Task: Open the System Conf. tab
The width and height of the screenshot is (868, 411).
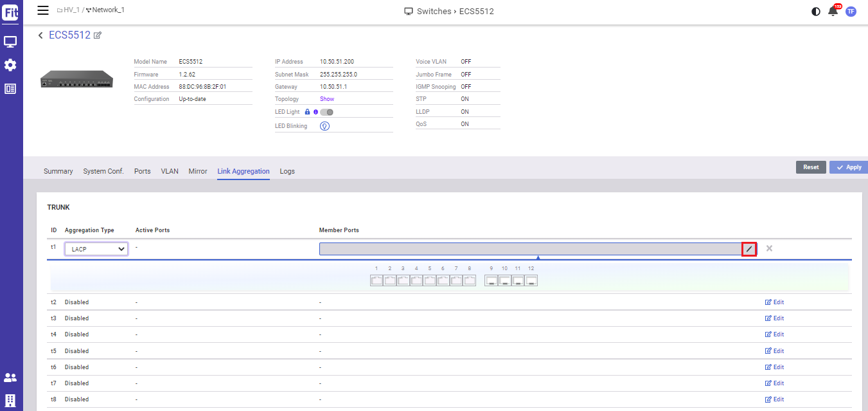Action: pyautogui.click(x=103, y=171)
